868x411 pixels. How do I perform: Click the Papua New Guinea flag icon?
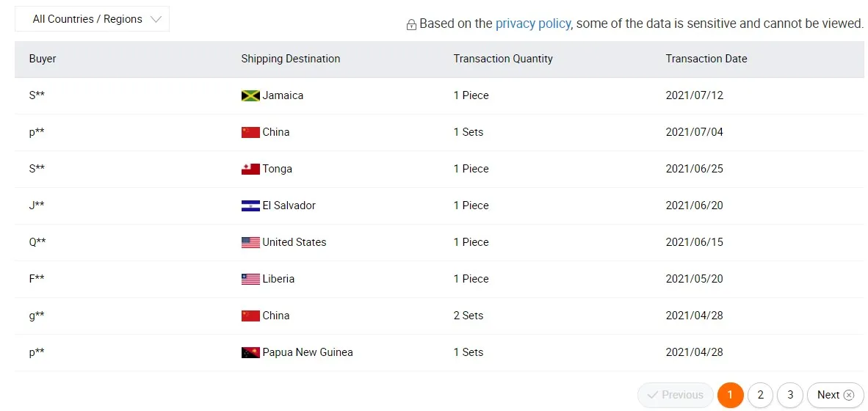pos(250,353)
